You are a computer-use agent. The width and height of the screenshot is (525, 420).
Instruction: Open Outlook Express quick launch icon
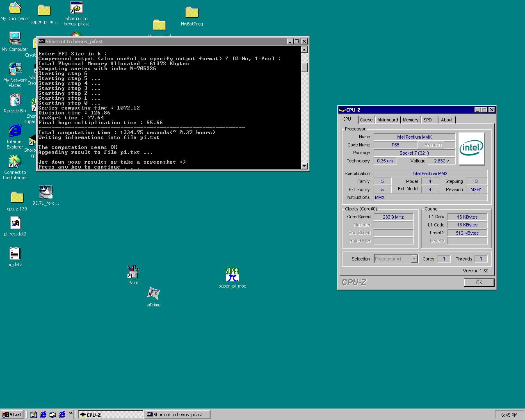52,415
